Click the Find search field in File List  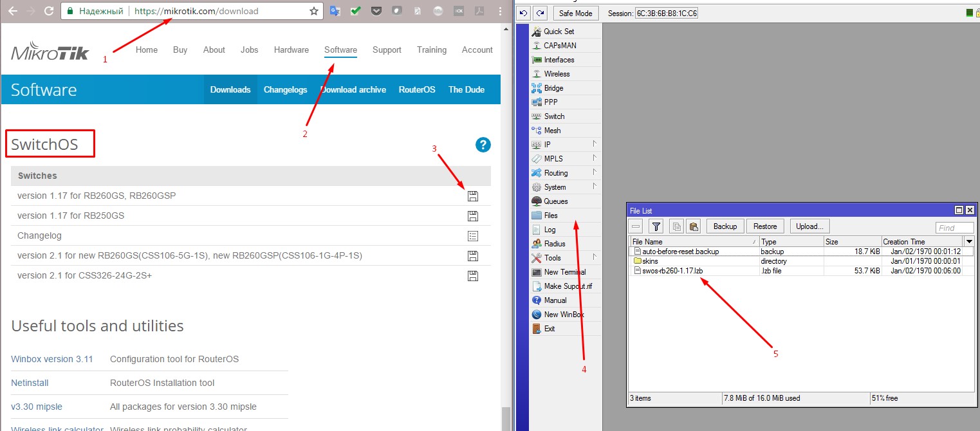click(954, 228)
